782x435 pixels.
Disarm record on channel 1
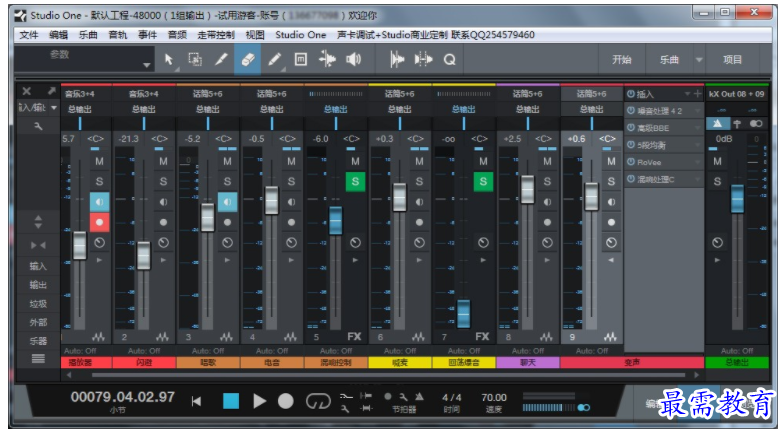coord(99,222)
